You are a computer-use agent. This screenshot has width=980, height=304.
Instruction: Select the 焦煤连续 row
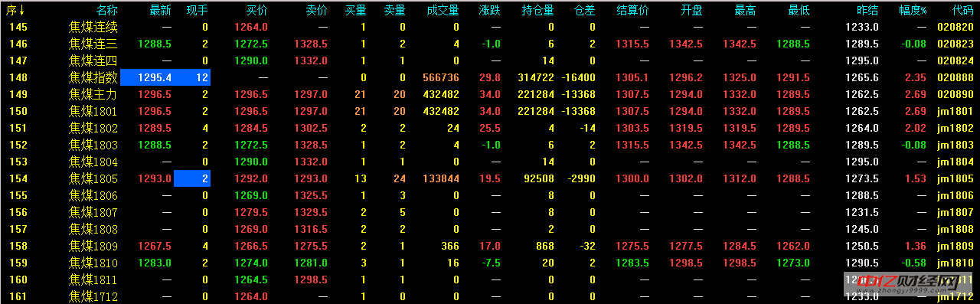point(490,27)
